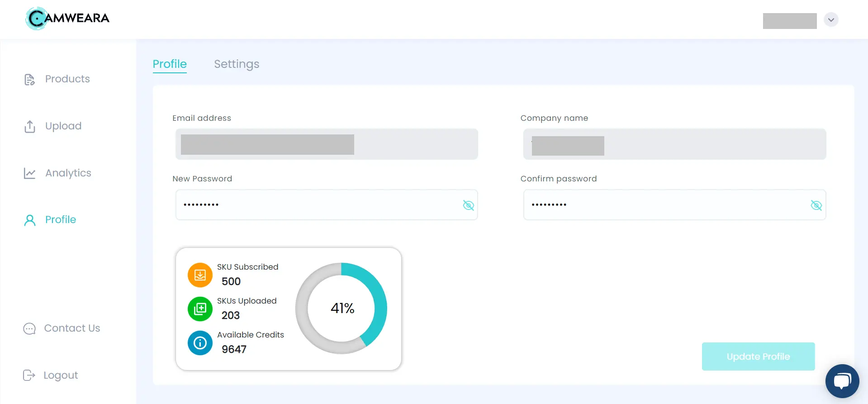The width and height of the screenshot is (868, 404).
Task: Switch to the Settings tab
Action: click(237, 64)
